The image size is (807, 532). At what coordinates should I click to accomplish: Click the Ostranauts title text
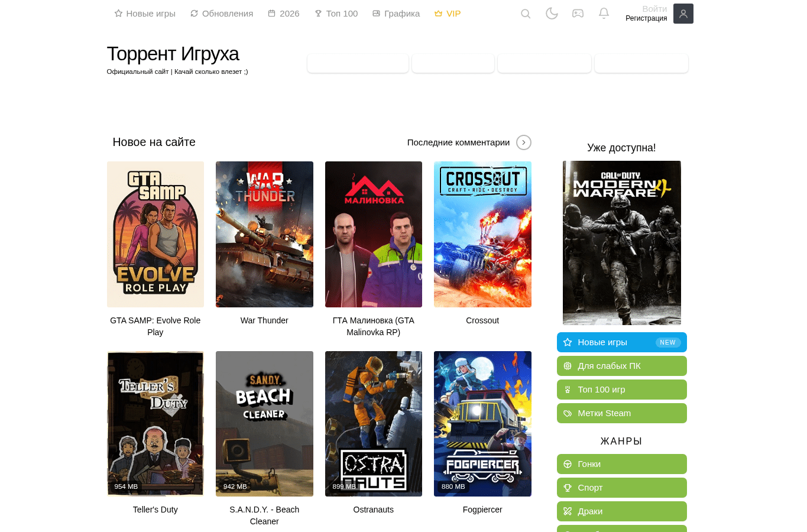tap(374, 510)
